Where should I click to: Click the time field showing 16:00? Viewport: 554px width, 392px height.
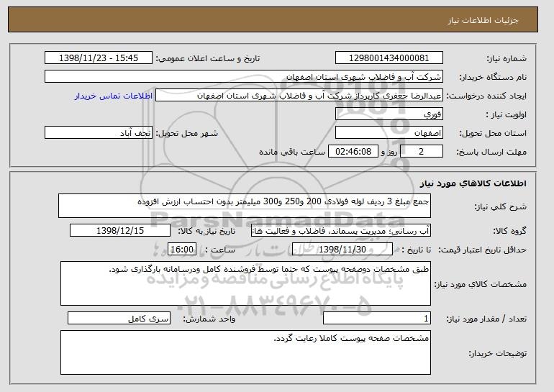click(182, 250)
